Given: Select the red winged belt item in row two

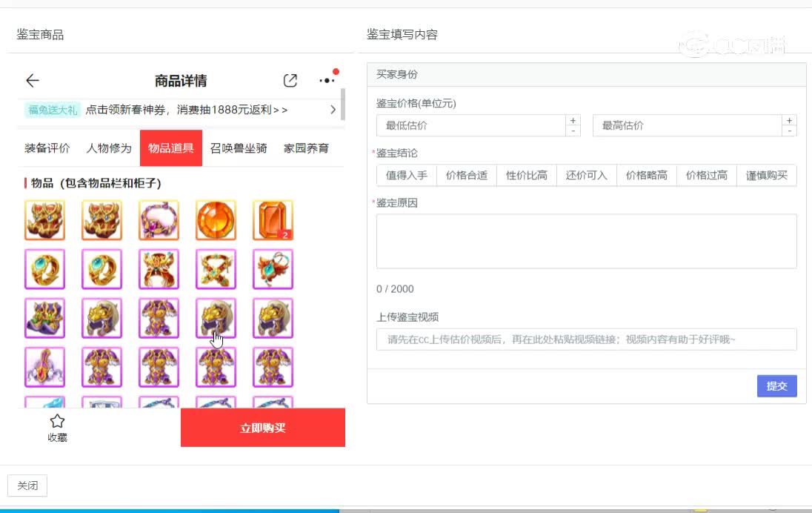Looking at the screenshot, I should [x=159, y=269].
